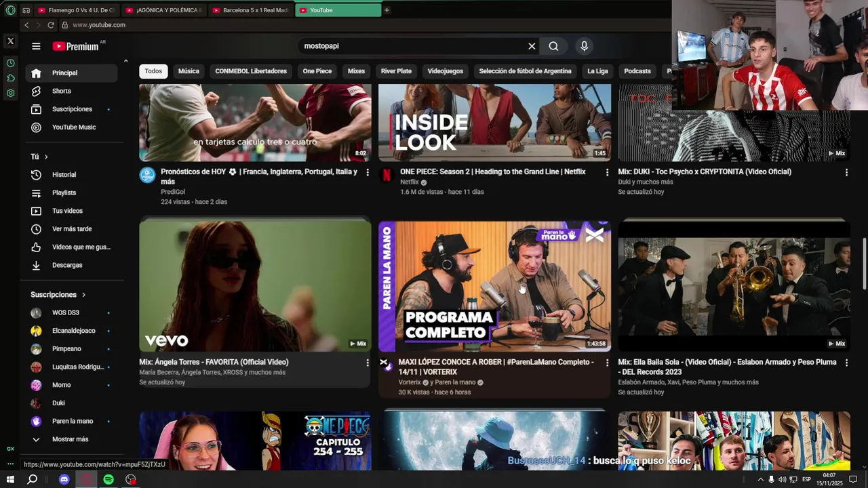Viewport: 868px width, 488px height.
Task: Open Elcanaldejoaco channel subscription
Action: (71, 331)
